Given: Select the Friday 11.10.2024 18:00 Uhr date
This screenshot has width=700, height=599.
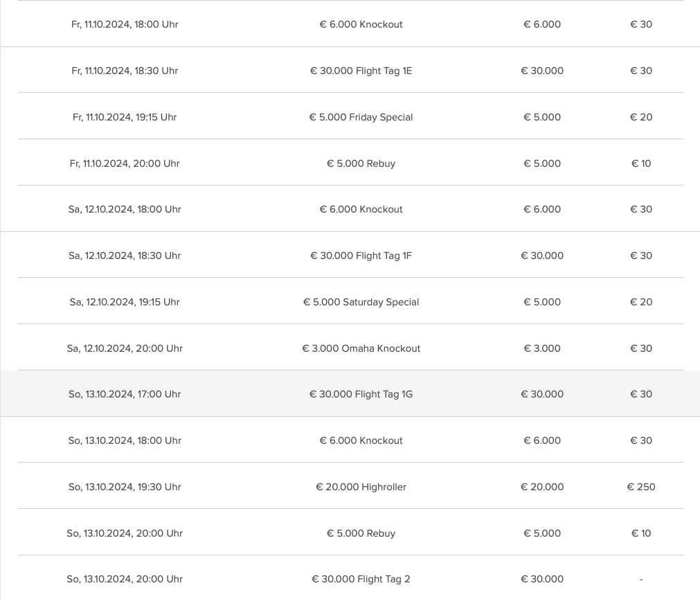Looking at the screenshot, I should [x=125, y=24].
